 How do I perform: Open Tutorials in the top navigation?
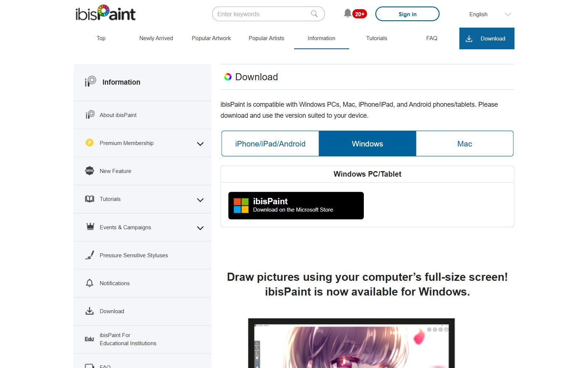coord(377,38)
